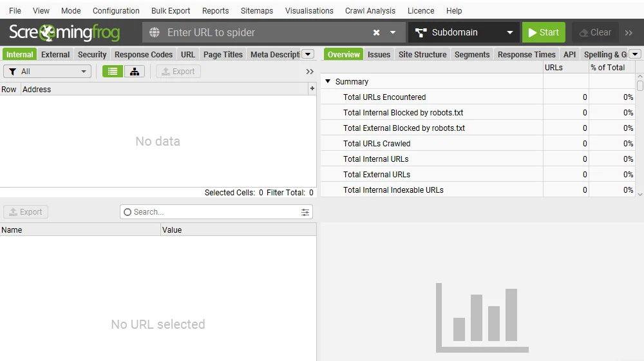The width and height of the screenshot is (644, 361).
Task: Click the globe icon in URL bar
Action: 155,32
